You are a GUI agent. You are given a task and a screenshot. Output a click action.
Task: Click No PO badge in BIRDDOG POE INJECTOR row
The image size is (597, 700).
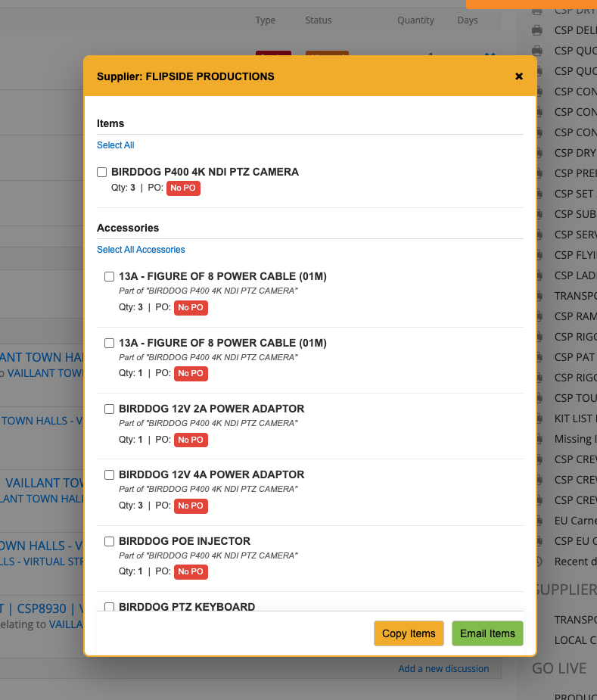[191, 571]
